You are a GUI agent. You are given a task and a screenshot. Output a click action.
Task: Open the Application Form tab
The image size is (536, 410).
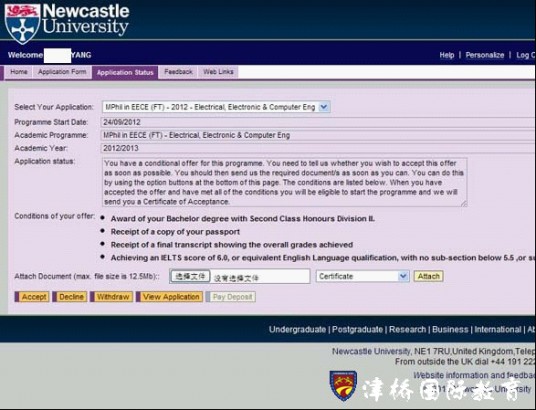[62, 72]
